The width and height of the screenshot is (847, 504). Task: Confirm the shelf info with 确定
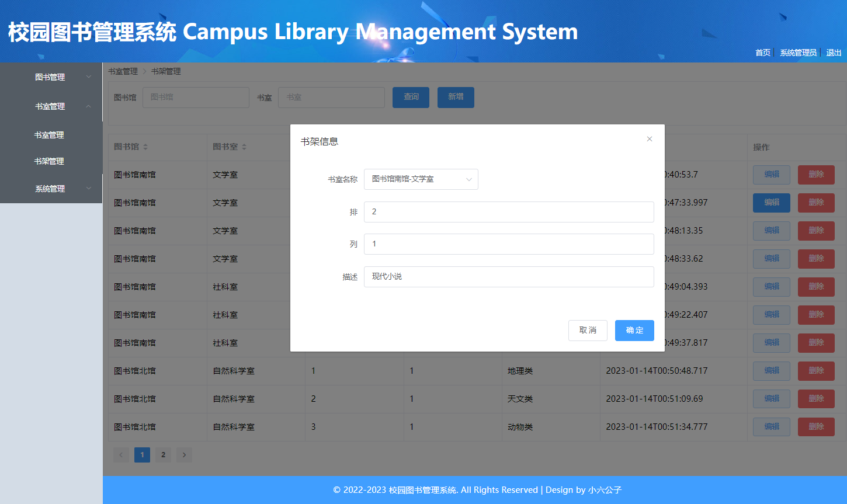(634, 331)
